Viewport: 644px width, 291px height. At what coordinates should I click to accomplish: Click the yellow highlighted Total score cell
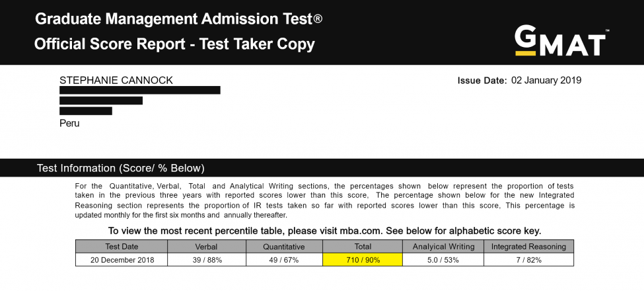tap(362, 260)
